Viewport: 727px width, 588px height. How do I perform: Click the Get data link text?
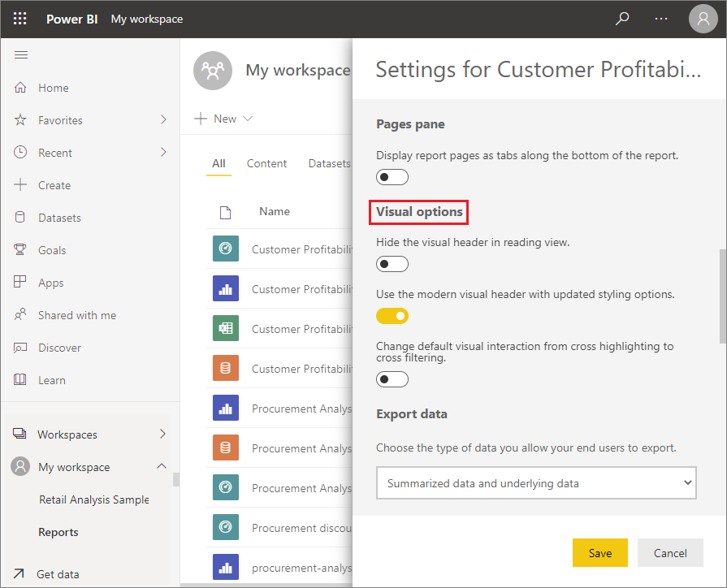tap(58, 574)
